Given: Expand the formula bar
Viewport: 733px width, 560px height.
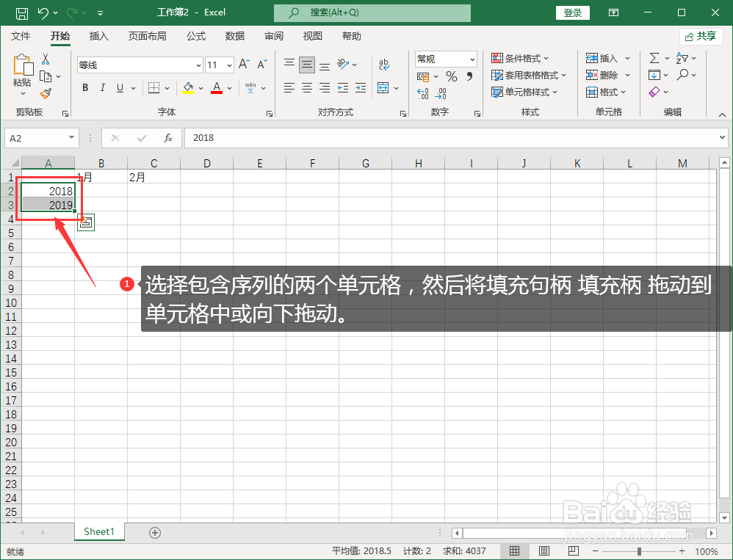Looking at the screenshot, I should pyautogui.click(x=722, y=138).
